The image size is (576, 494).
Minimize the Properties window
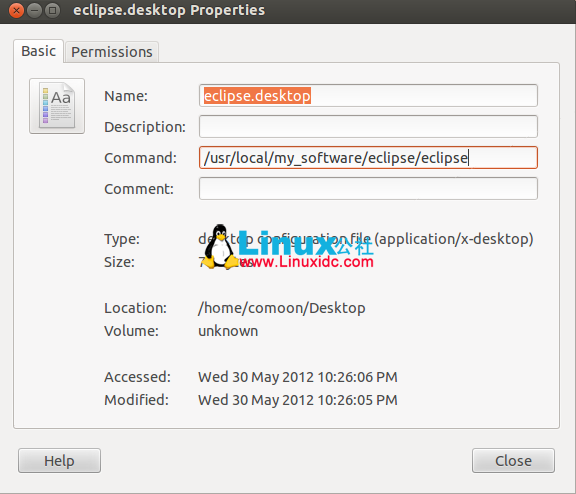click(35, 10)
